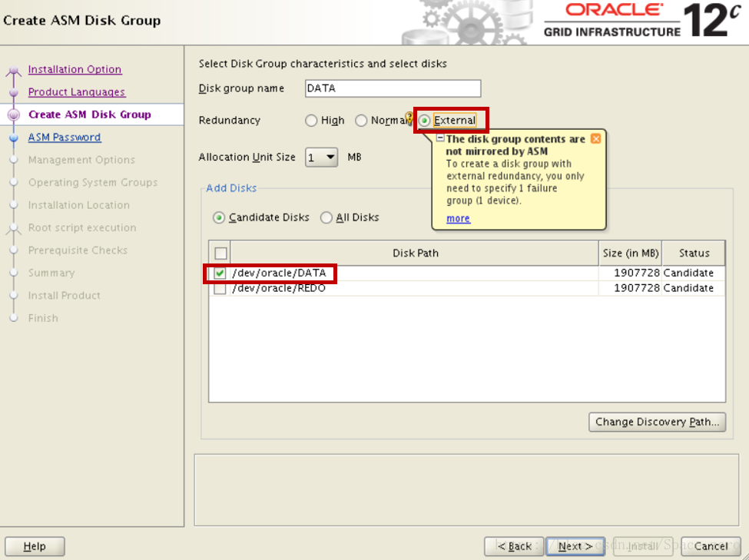This screenshot has height=560, width=749.
Task: Click the Candidate status of the REDO disk
Action: point(688,288)
